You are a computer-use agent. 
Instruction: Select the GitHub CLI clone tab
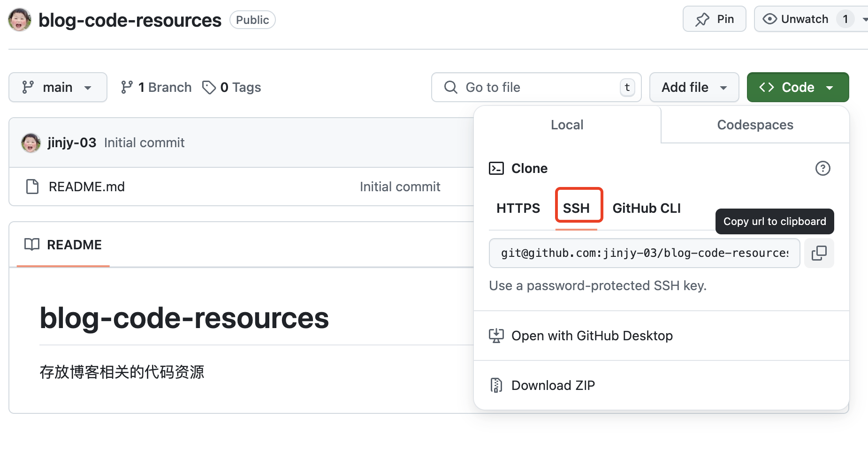(646, 208)
